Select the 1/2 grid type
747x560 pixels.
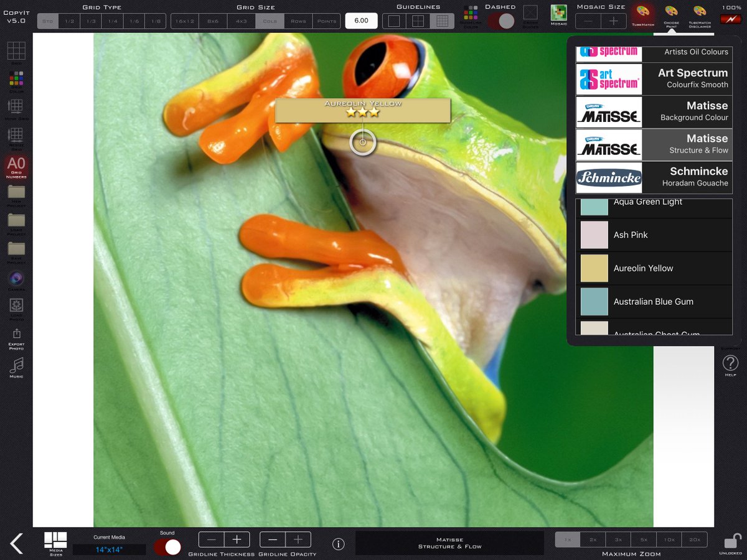coord(70,21)
